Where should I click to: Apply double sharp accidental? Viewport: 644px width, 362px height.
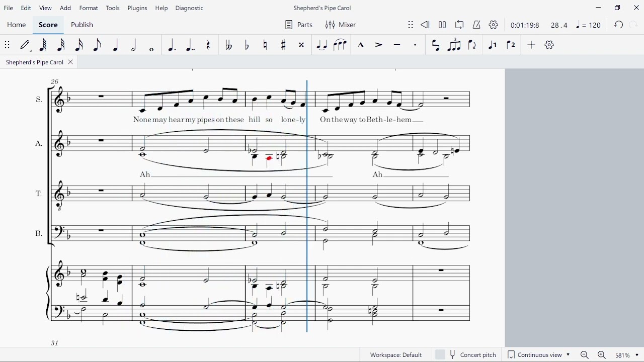click(301, 45)
